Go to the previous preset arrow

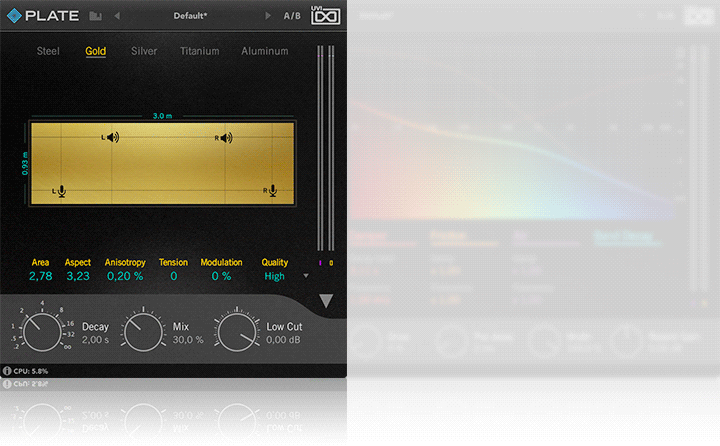[x=117, y=16]
